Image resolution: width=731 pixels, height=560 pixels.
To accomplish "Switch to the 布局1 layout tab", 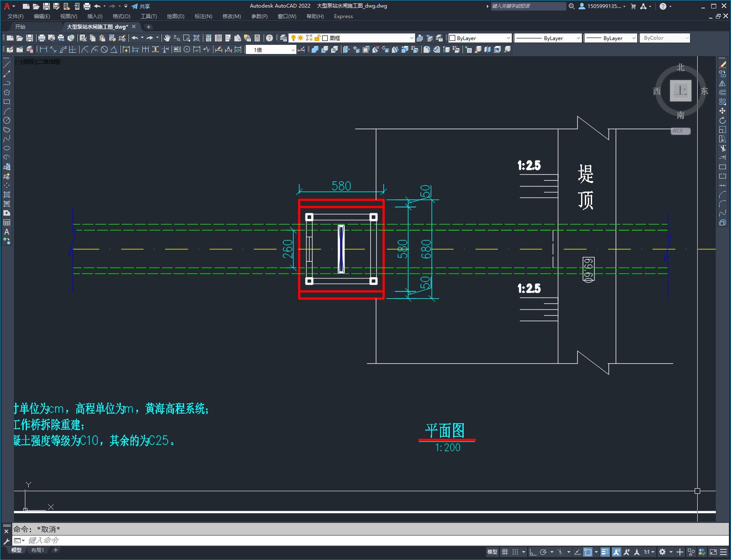I will pyautogui.click(x=37, y=550).
